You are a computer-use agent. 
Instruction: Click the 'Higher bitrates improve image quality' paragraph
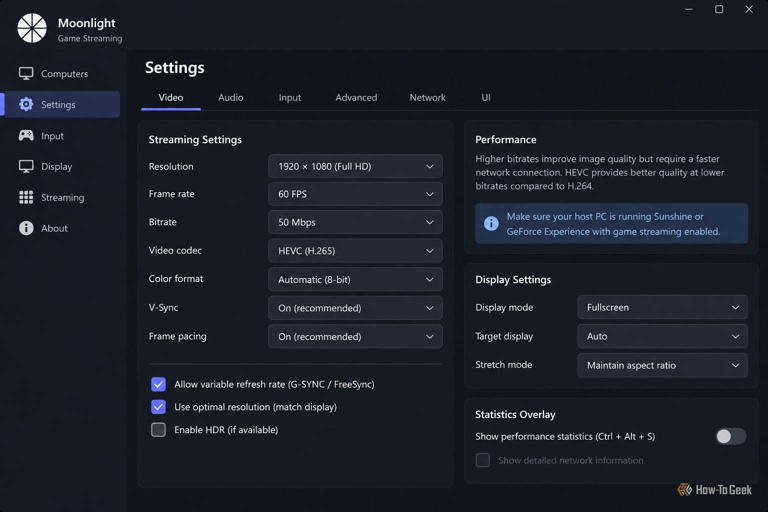point(600,172)
